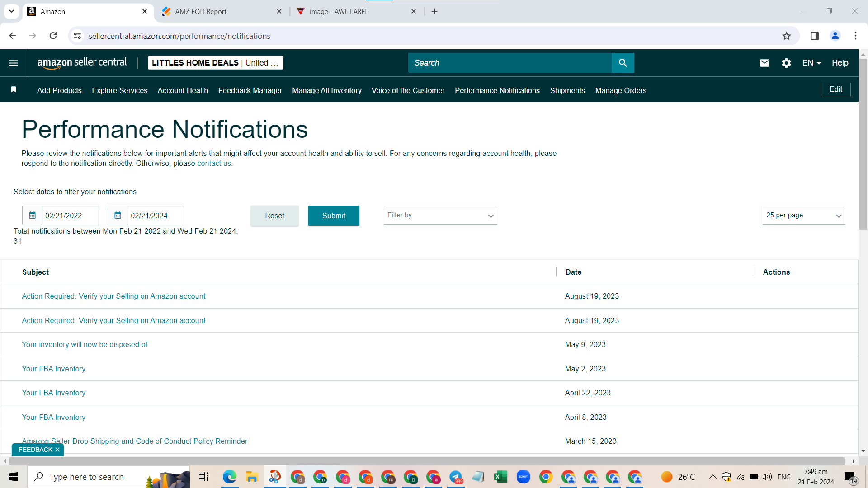The width and height of the screenshot is (868, 488).
Task: Open File Explorer from the taskbar
Action: tap(252, 477)
